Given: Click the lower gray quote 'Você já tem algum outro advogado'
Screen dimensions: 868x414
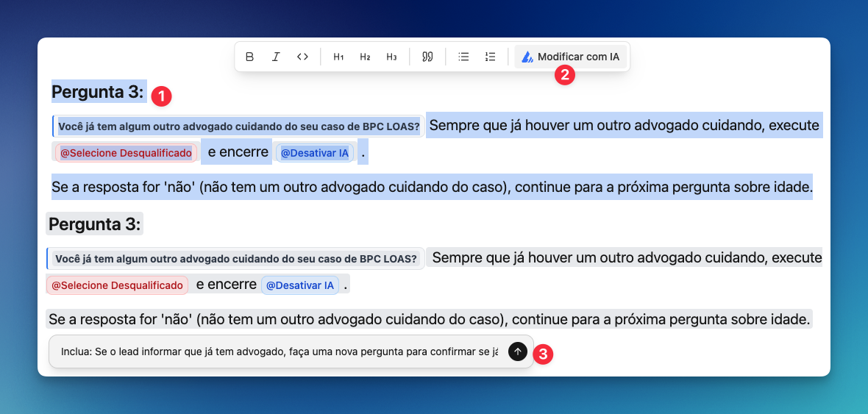Looking at the screenshot, I should click(236, 258).
